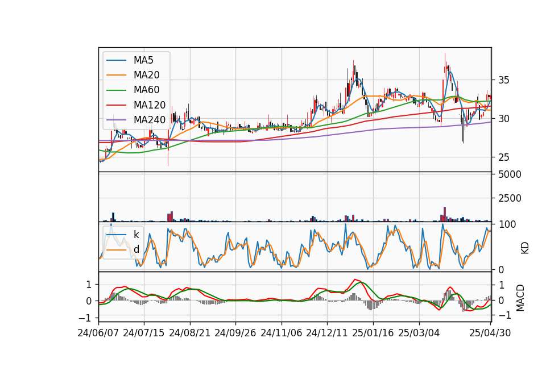Viewport: 546px width, 392px height.
Task: Click the 24/06/07 date label
Action: [x=98, y=333]
